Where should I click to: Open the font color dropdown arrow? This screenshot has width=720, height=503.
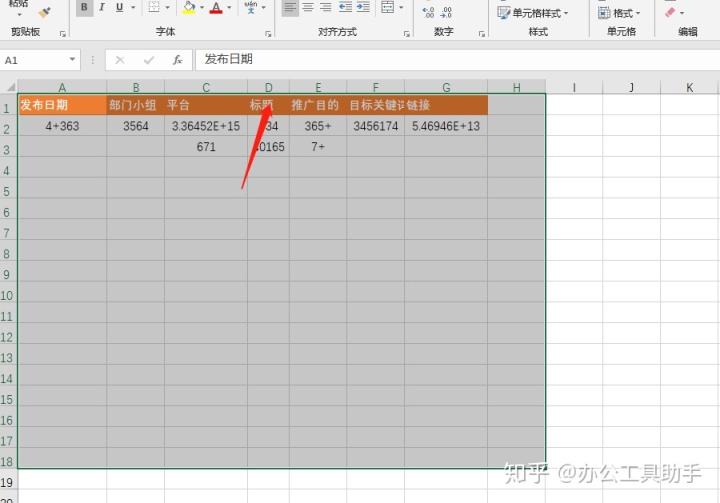pos(229,7)
